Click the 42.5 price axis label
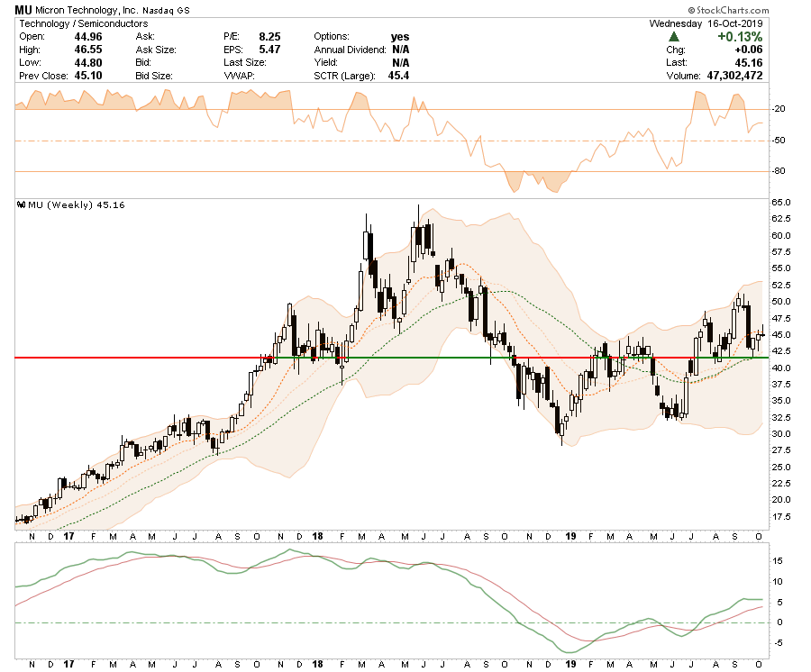Image resolution: width=811 pixels, height=672 pixels. [781, 351]
